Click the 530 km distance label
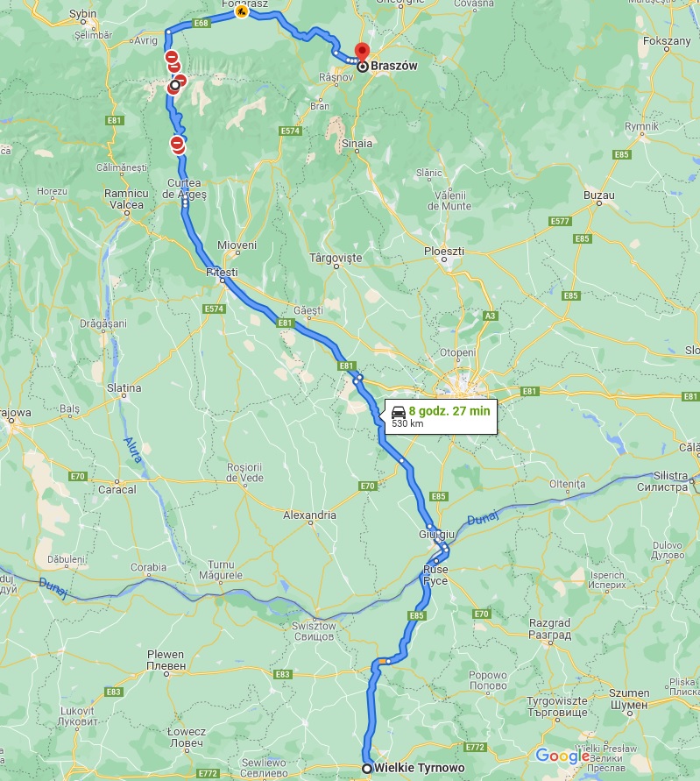Viewport: 700px width, 781px height. (407, 424)
